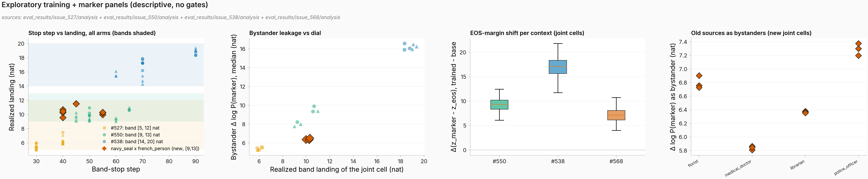Click the 'EOS-margin shift per context' title

tap(527, 33)
